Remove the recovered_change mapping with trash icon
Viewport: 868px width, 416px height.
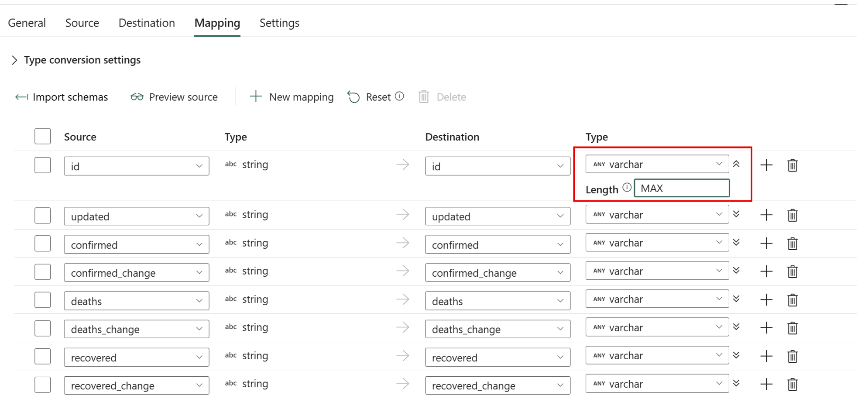(x=792, y=384)
